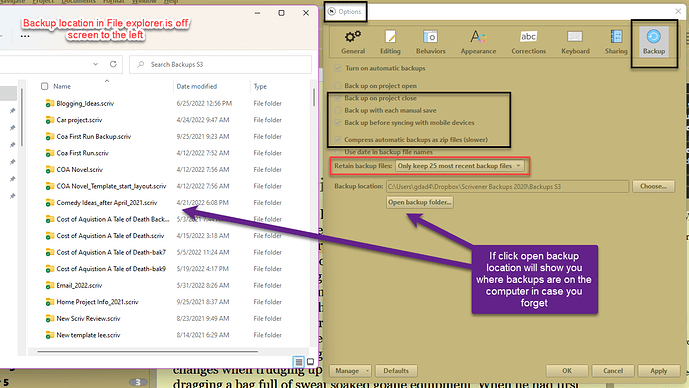Click the Search Backups S3 field
689x388 pixels.
point(221,65)
